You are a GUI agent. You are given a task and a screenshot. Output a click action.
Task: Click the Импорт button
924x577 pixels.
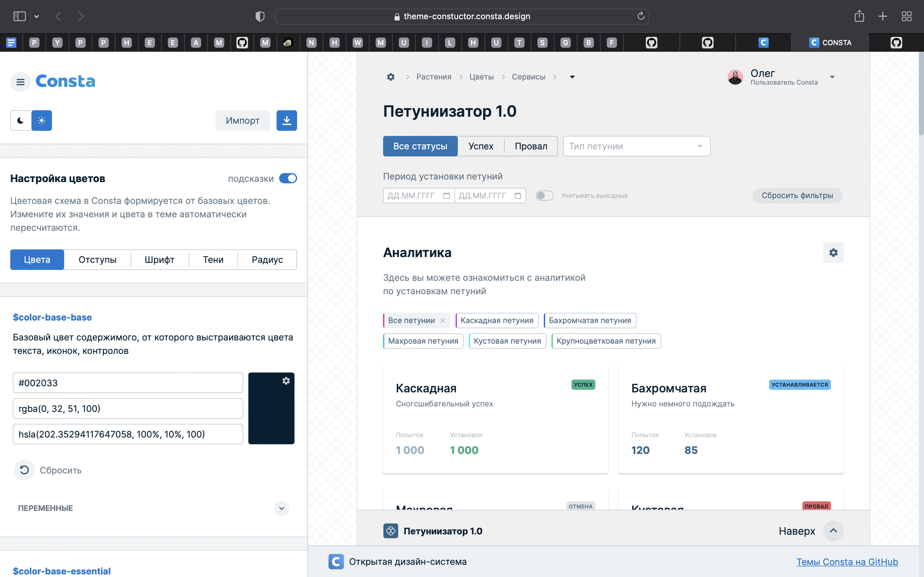[x=243, y=120]
